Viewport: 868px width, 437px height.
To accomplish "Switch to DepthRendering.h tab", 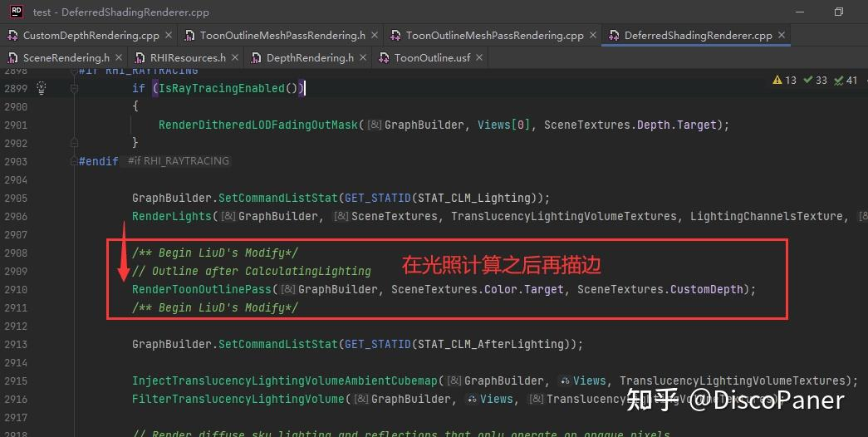I will pos(310,57).
